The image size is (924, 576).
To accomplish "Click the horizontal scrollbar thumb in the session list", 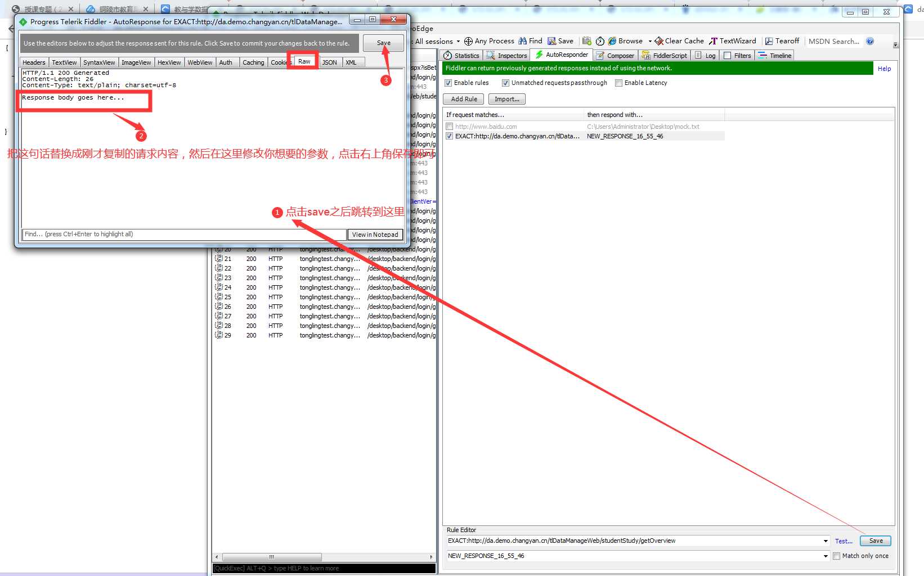I will pyautogui.click(x=272, y=557).
